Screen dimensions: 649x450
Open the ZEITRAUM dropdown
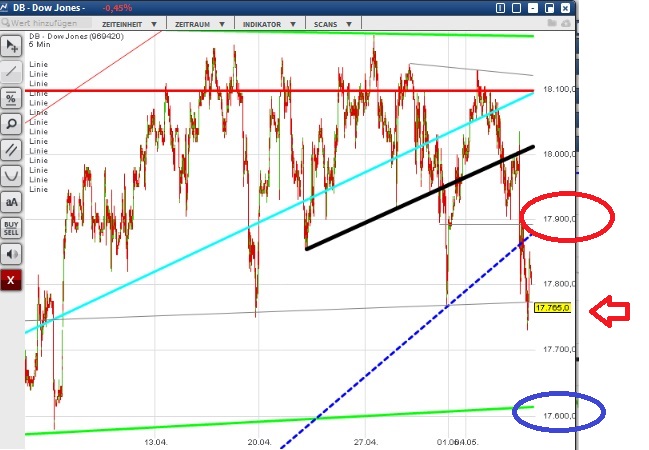coord(200,24)
